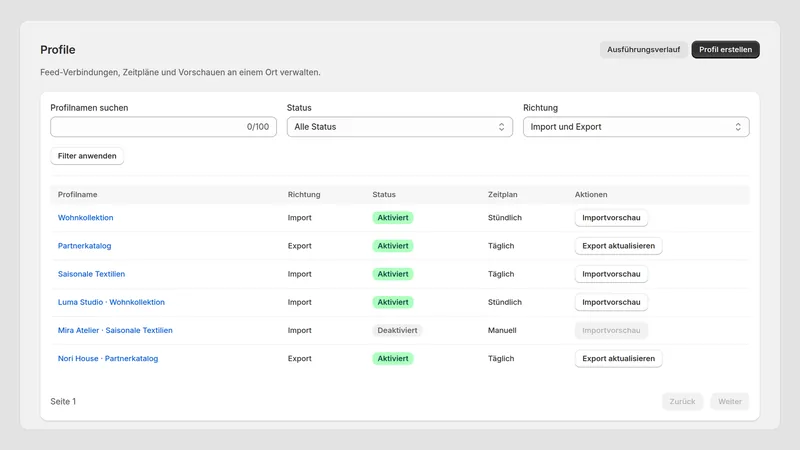Click Stündlich schedule in Luma Studio row

tap(505, 302)
